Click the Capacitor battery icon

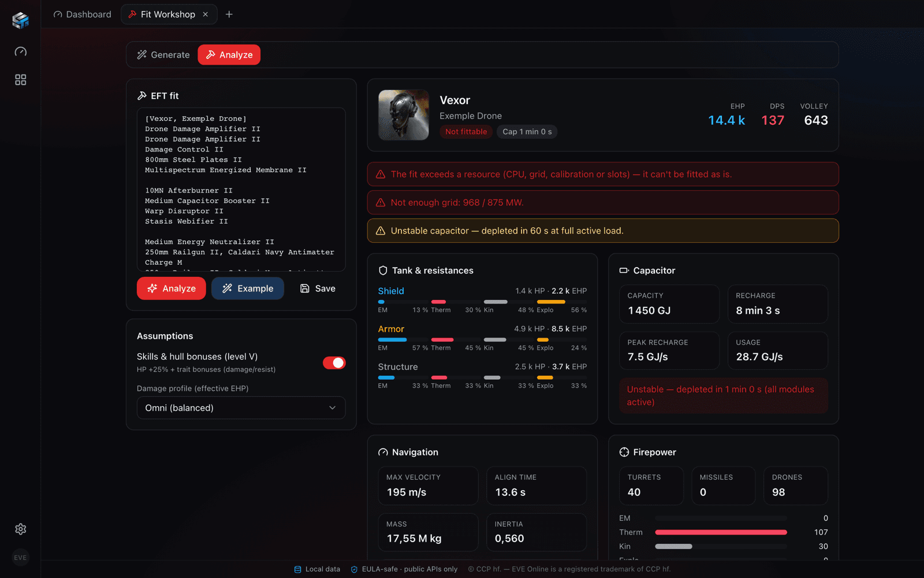click(x=624, y=271)
